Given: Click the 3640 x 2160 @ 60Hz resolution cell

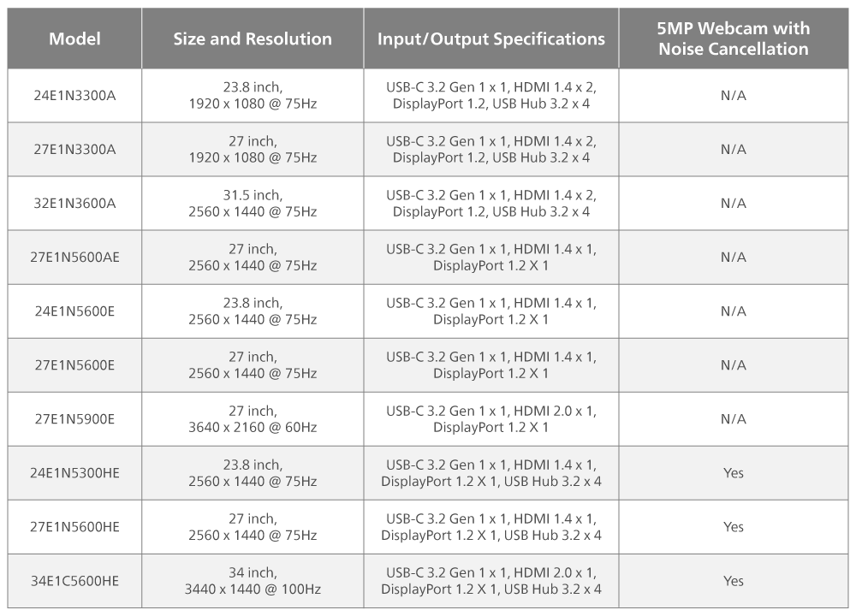Looking at the screenshot, I should [x=253, y=419].
